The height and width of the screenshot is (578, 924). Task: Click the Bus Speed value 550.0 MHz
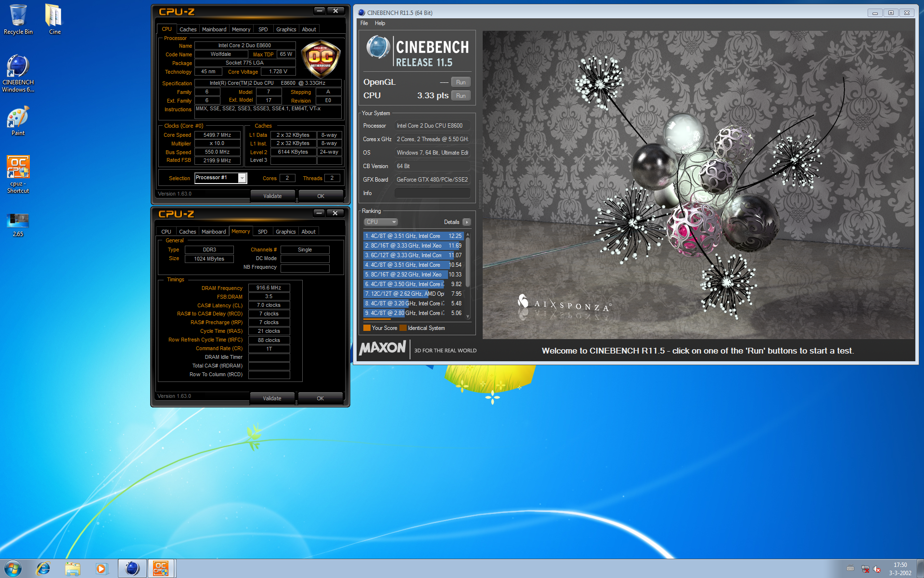click(217, 152)
